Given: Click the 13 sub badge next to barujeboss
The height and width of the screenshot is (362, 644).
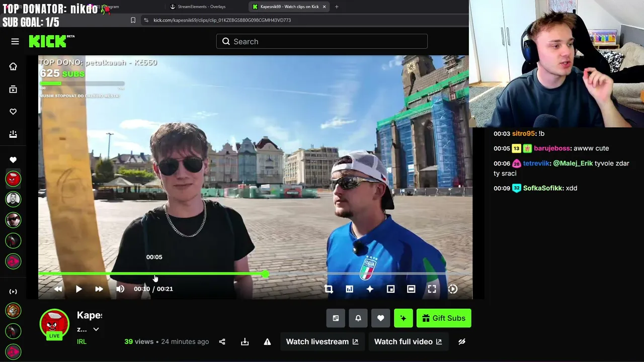Looking at the screenshot, I should coord(516,148).
